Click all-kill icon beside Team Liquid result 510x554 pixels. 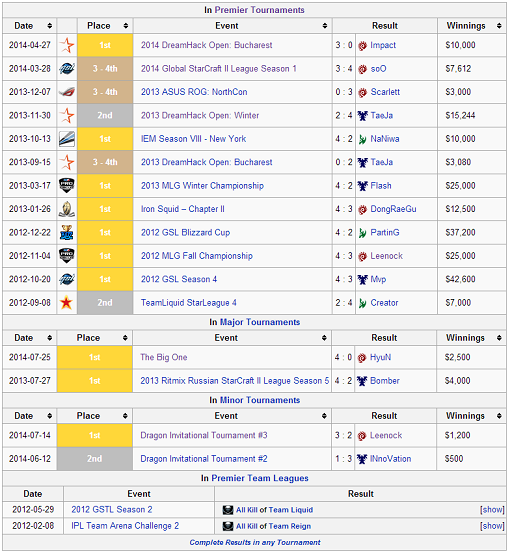tap(228, 510)
